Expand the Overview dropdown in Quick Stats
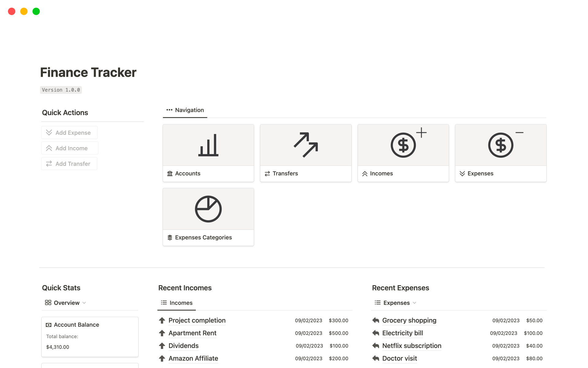The image size is (588, 368). pyautogui.click(x=84, y=303)
